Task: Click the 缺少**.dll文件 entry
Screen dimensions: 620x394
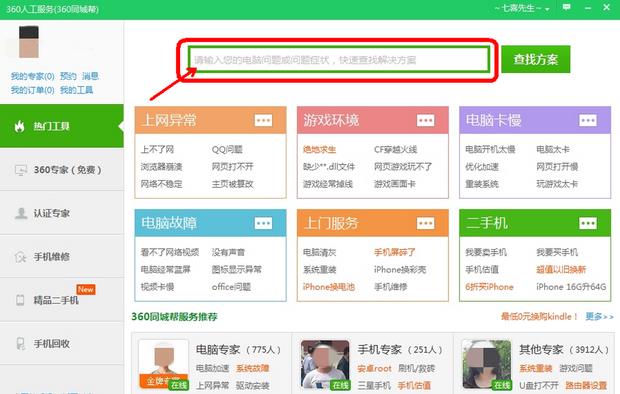Action: 329,167
